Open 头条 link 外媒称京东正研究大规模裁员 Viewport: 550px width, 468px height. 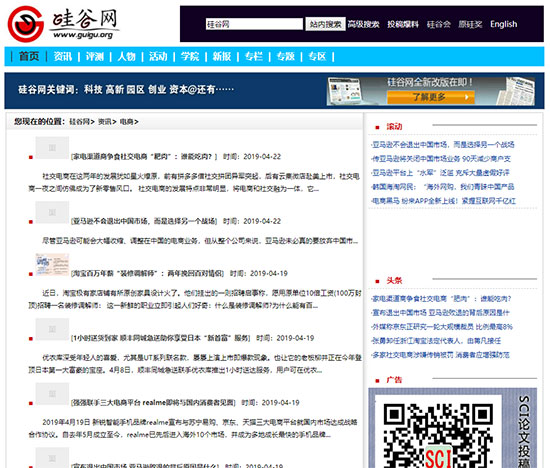442,327
